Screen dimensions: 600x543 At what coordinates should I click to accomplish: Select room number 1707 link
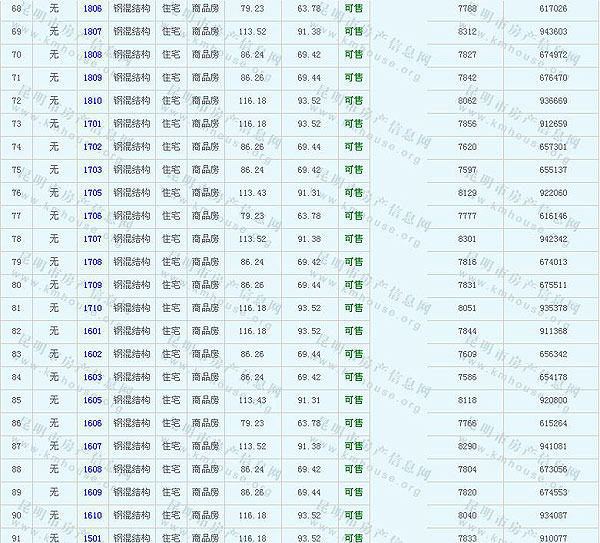coord(92,239)
